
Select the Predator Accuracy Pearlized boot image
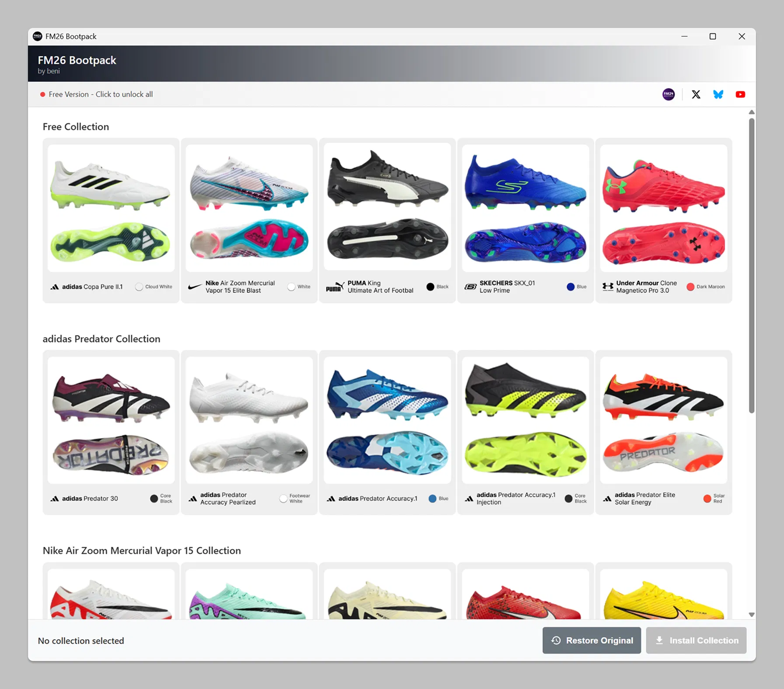point(249,420)
